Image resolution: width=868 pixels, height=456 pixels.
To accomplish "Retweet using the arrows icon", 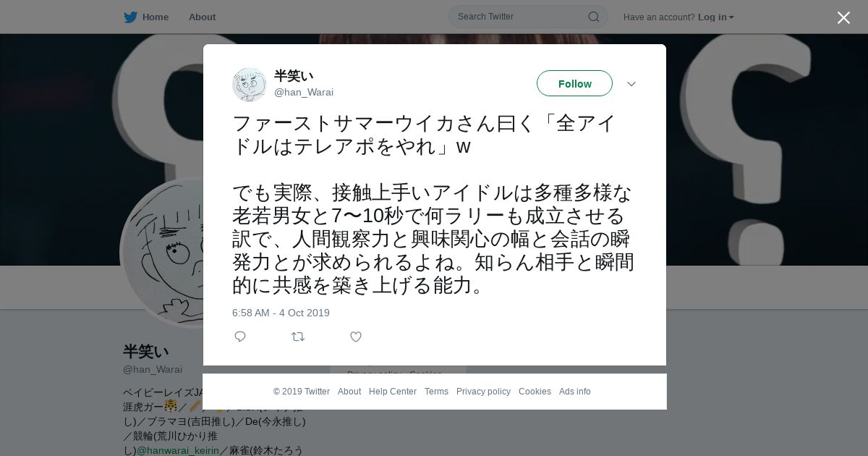I will [x=298, y=337].
